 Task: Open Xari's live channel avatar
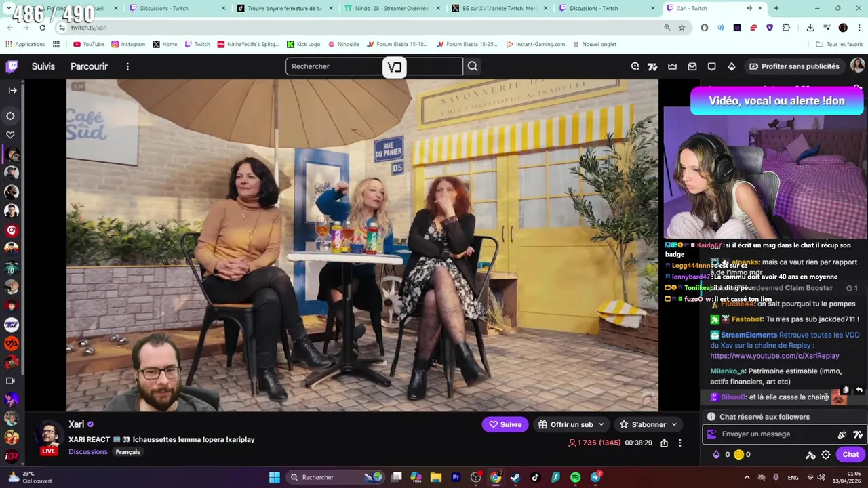tap(49, 435)
